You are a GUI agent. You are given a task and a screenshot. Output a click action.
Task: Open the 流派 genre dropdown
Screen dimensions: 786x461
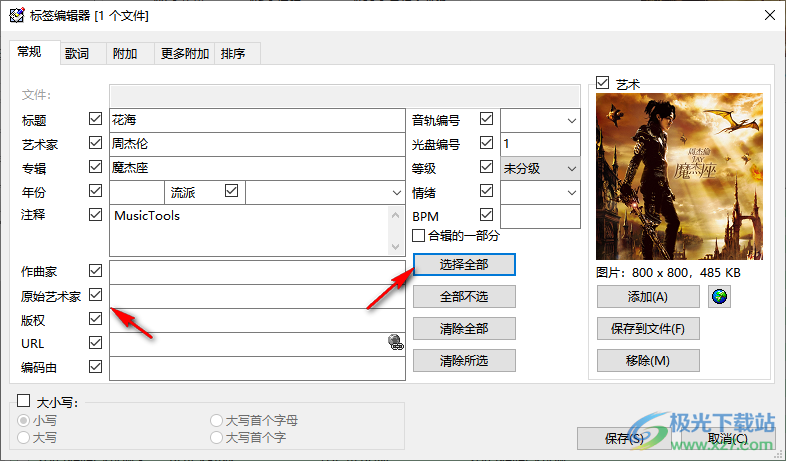397,193
